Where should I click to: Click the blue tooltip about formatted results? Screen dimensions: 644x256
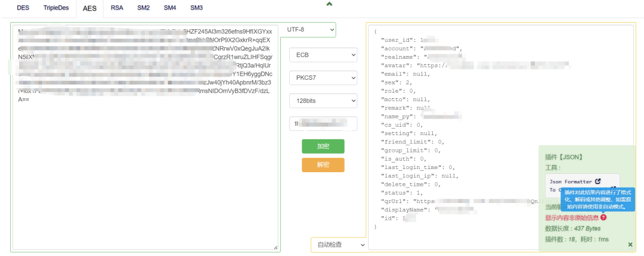click(x=597, y=200)
